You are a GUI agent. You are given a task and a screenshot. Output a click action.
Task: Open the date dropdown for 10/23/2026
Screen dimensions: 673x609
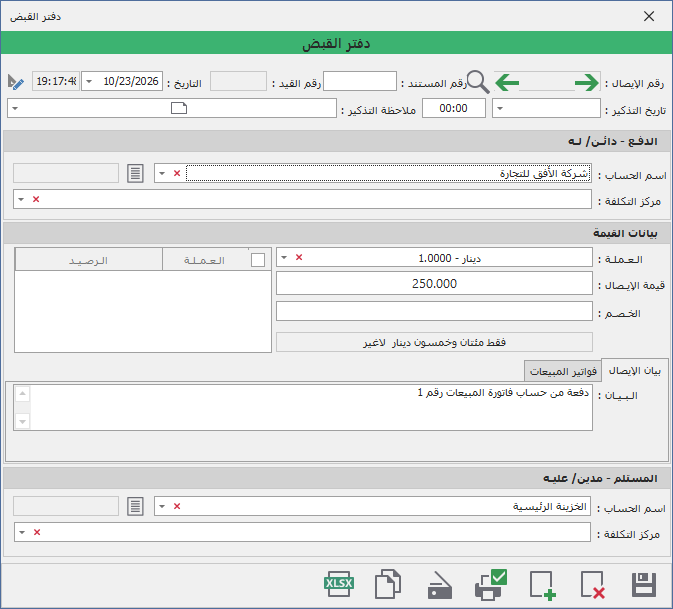pos(89,82)
